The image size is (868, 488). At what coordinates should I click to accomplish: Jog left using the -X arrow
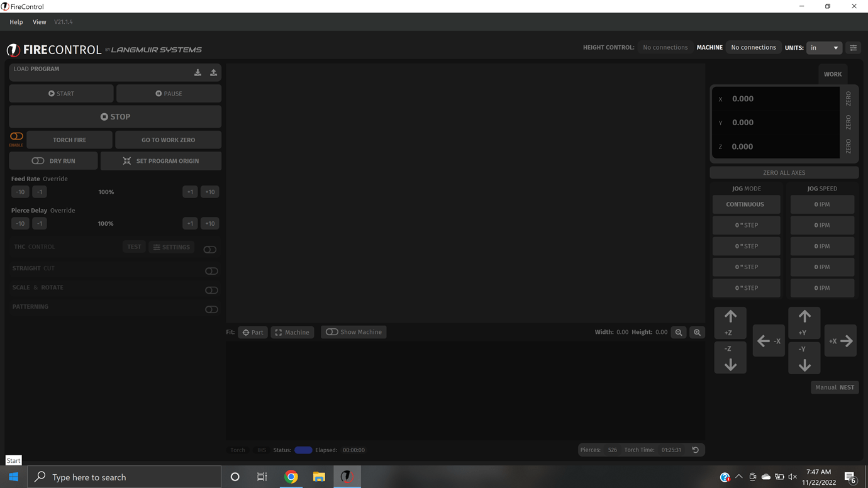tap(769, 341)
